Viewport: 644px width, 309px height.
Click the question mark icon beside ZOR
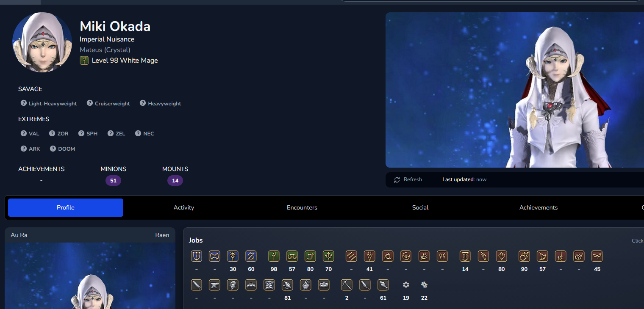tap(52, 133)
